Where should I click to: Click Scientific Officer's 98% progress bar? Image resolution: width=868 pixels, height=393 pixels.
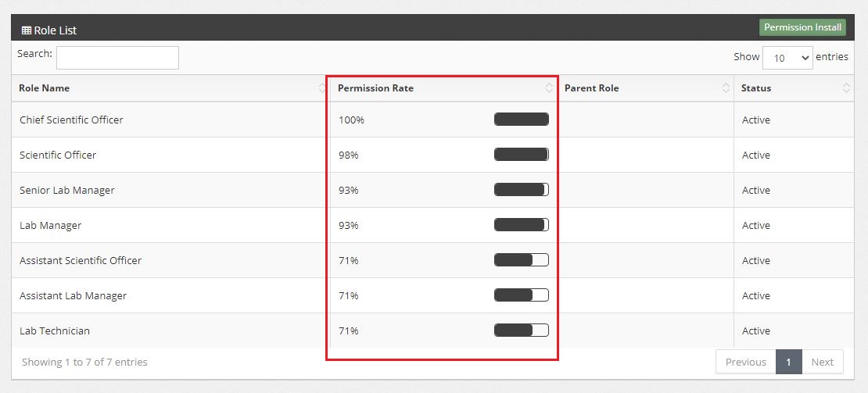(x=521, y=155)
